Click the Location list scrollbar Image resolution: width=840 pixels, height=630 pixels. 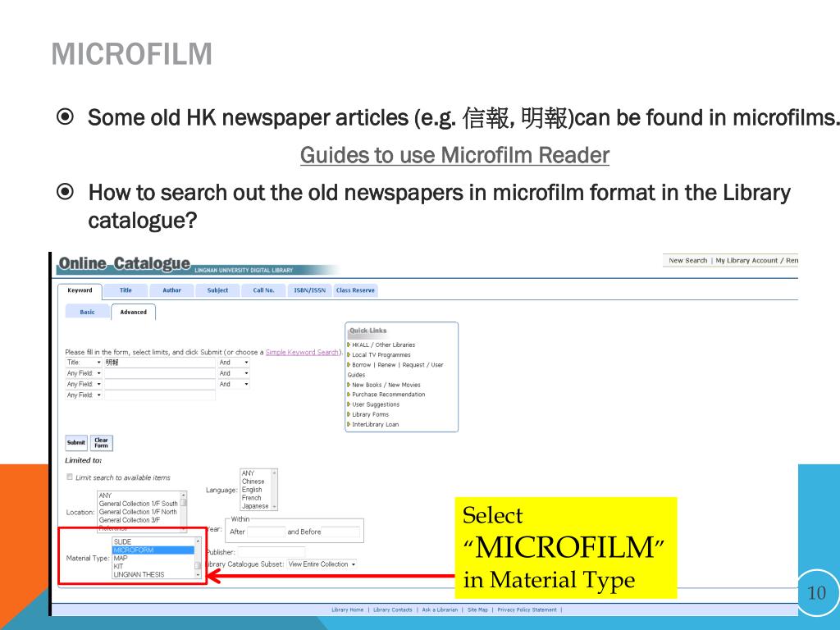(x=184, y=512)
